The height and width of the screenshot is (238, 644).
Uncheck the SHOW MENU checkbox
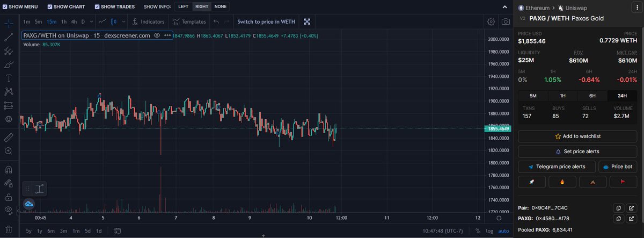5,7
